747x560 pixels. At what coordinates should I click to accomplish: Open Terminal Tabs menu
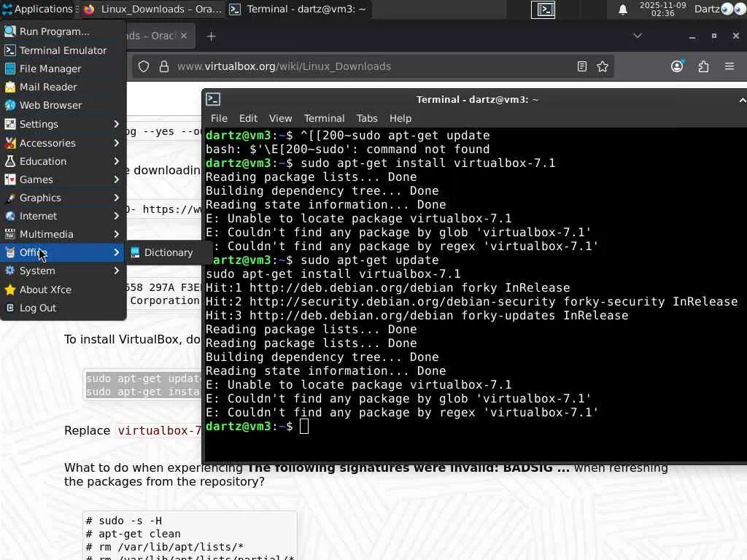pos(367,118)
